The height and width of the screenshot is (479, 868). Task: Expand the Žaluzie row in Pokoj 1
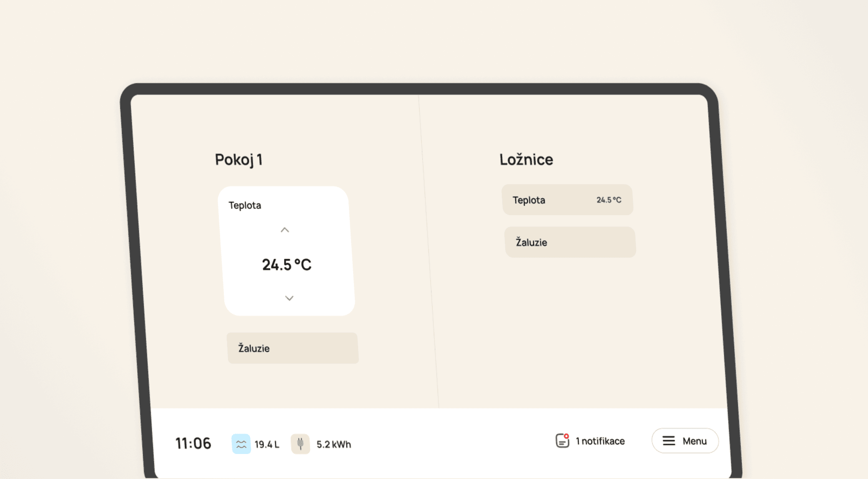(x=293, y=348)
